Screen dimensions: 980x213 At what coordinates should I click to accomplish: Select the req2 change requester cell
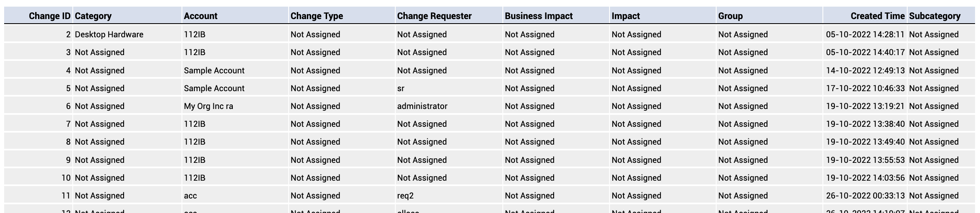pyautogui.click(x=405, y=196)
